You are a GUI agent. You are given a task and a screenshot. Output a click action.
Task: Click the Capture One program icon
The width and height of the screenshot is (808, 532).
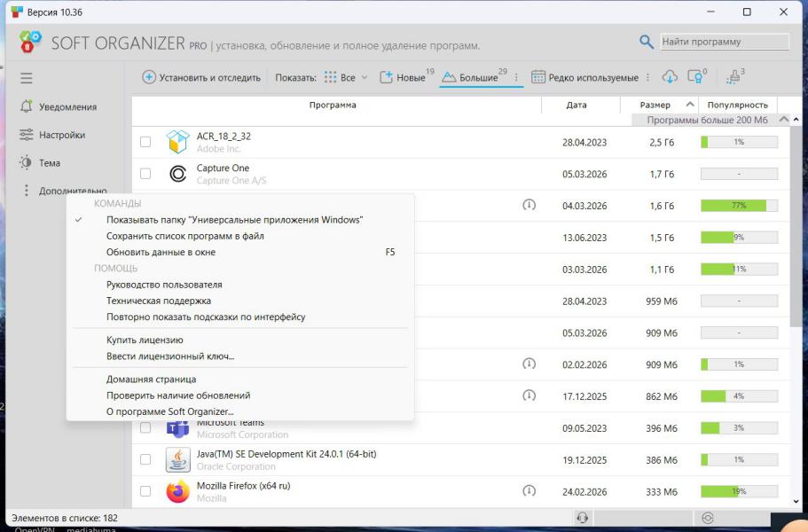pos(178,174)
